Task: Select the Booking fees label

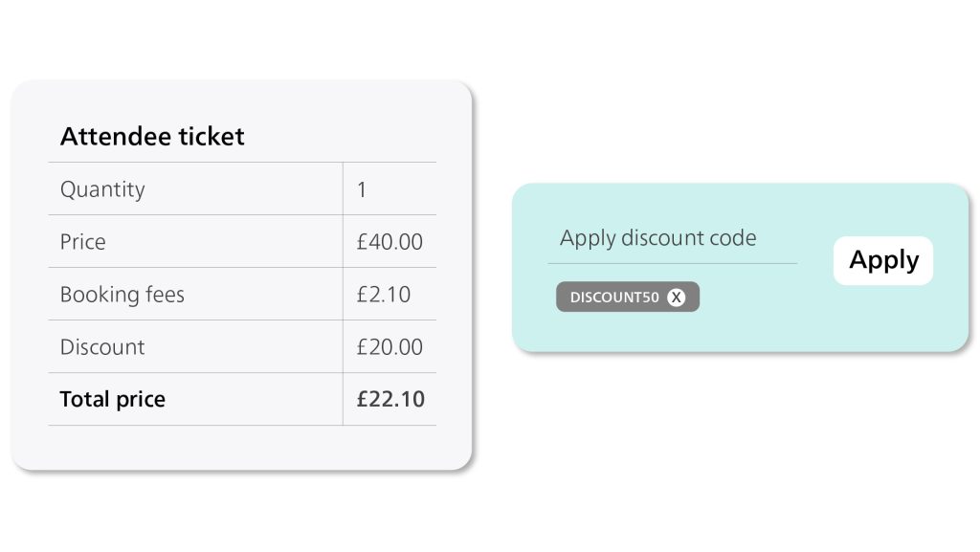Action: click(x=122, y=294)
